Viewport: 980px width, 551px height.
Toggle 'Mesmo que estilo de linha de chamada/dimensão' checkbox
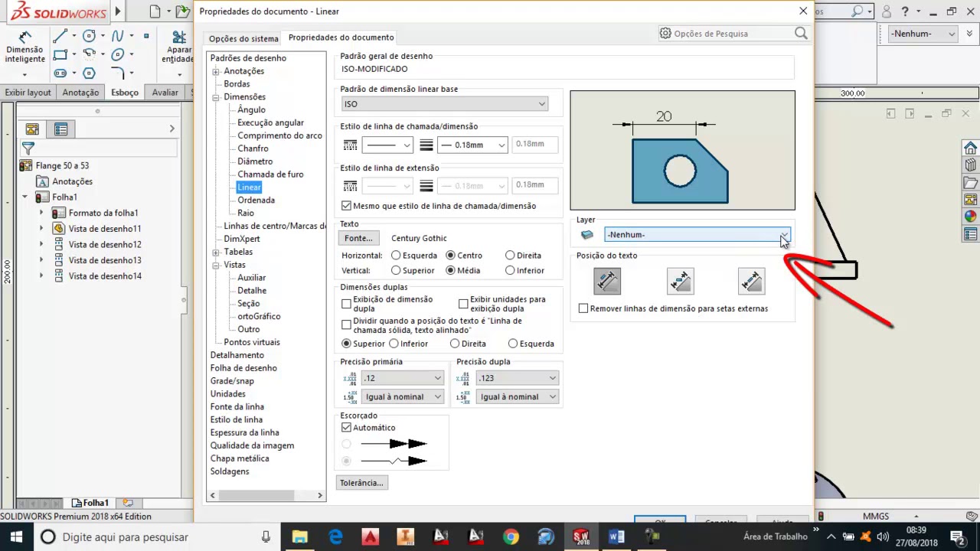tap(347, 206)
